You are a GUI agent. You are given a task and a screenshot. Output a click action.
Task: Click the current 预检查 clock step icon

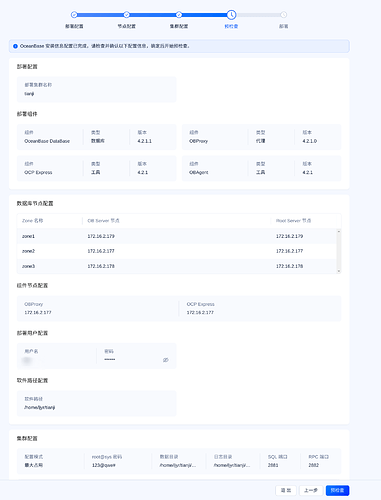click(231, 15)
